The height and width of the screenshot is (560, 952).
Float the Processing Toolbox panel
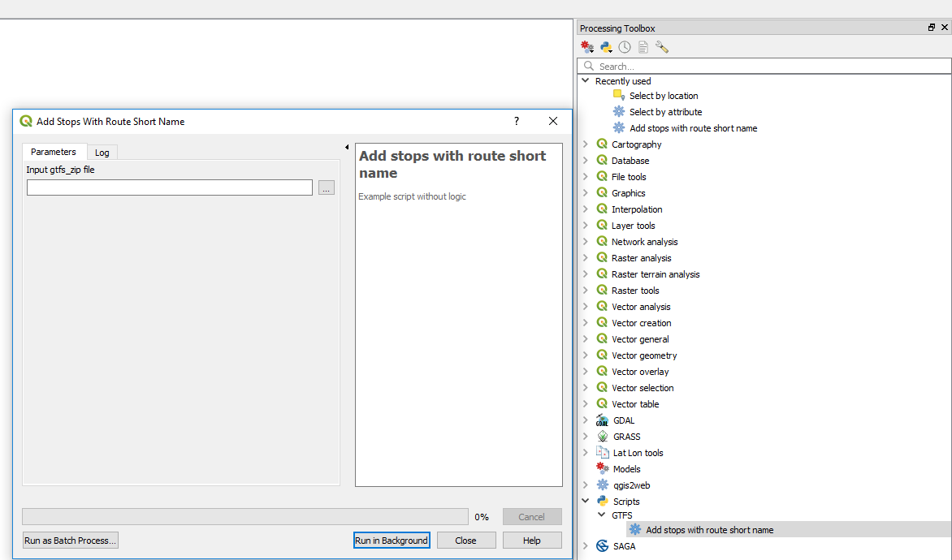932,28
